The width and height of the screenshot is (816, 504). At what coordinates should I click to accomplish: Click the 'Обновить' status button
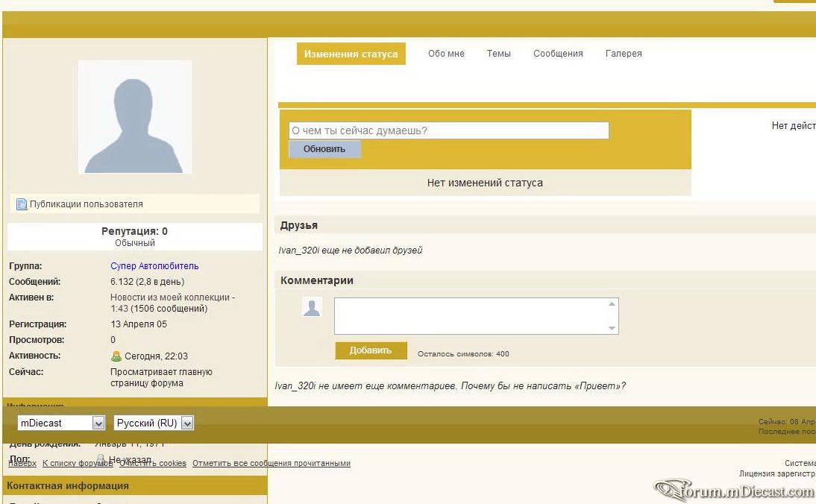pos(324,149)
